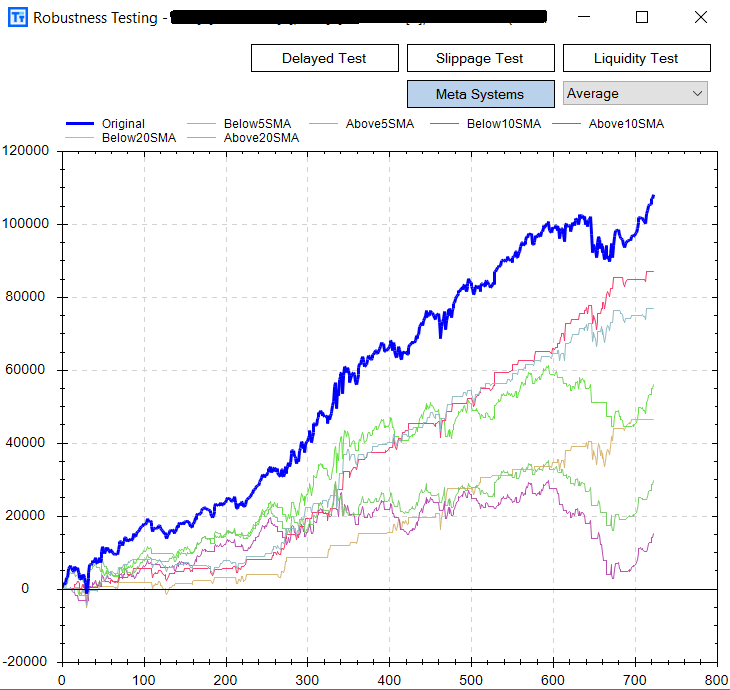Open the Average dropdown menu

tap(635, 94)
